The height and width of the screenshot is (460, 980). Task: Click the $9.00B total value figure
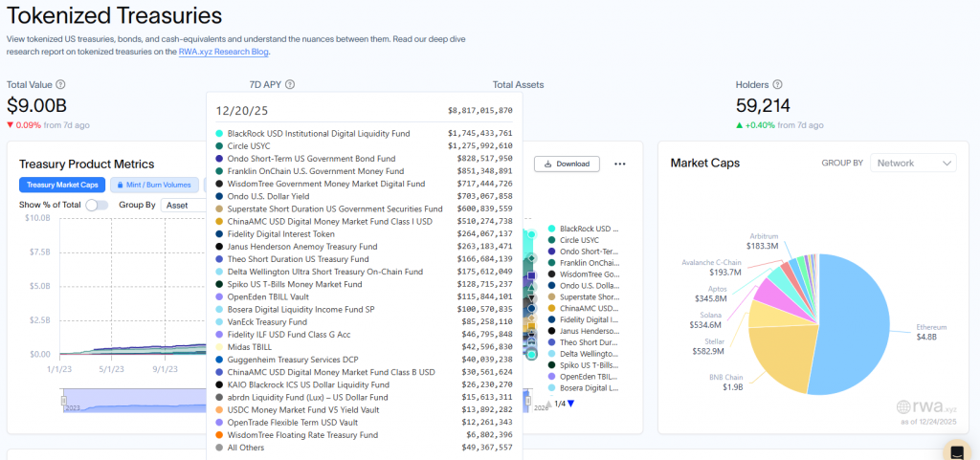click(37, 105)
